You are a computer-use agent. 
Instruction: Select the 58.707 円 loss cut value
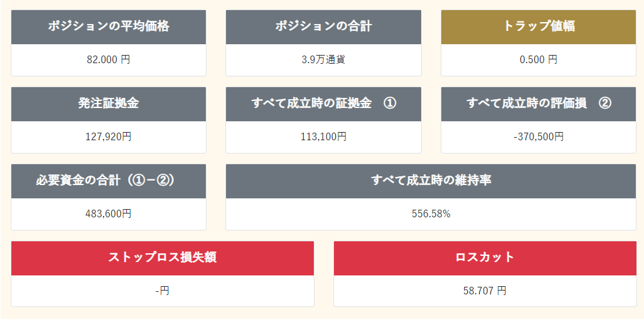(485, 291)
